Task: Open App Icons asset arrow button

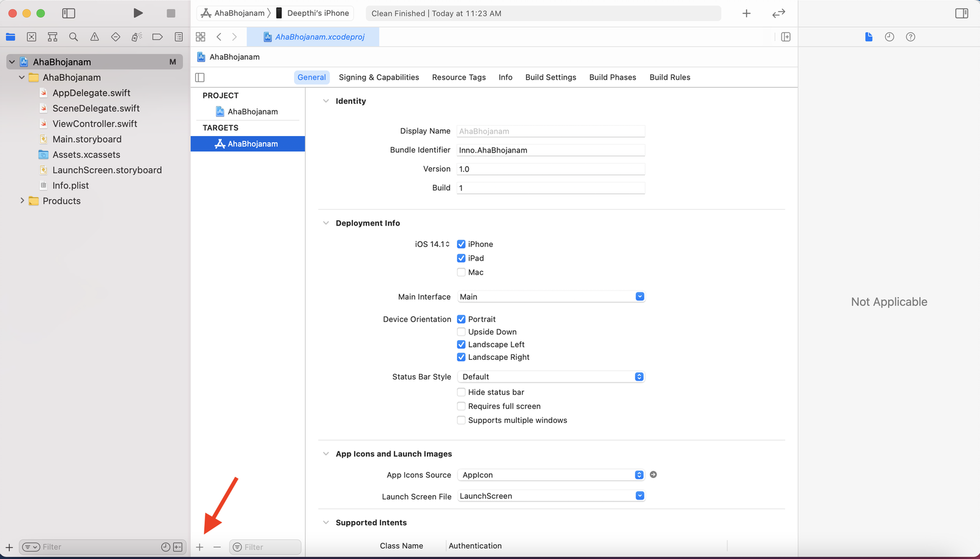Action: (x=654, y=474)
